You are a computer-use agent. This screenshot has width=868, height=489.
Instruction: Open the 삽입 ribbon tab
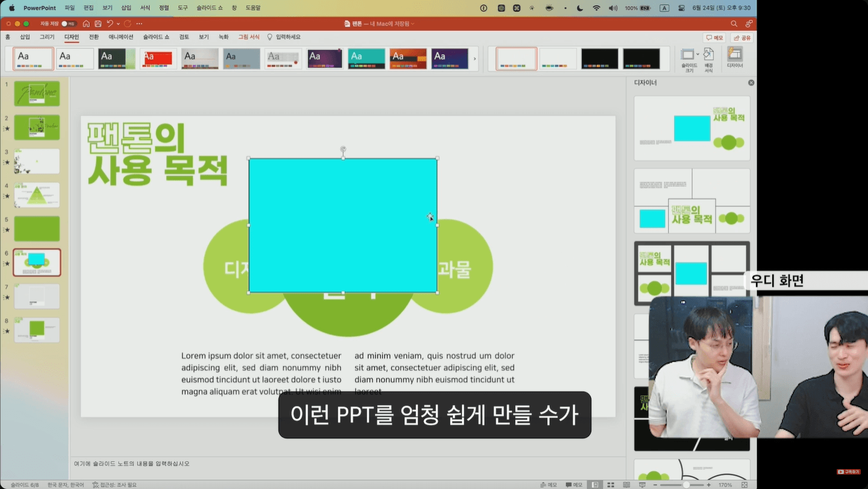pyautogui.click(x=25, y=37)
